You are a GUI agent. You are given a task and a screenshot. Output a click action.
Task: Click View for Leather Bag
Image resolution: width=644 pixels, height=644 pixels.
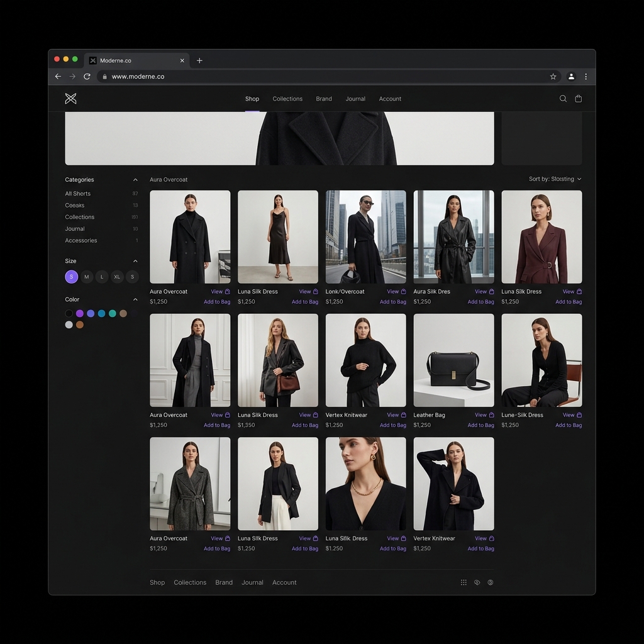pyautogui.click(x=480, y=415)
